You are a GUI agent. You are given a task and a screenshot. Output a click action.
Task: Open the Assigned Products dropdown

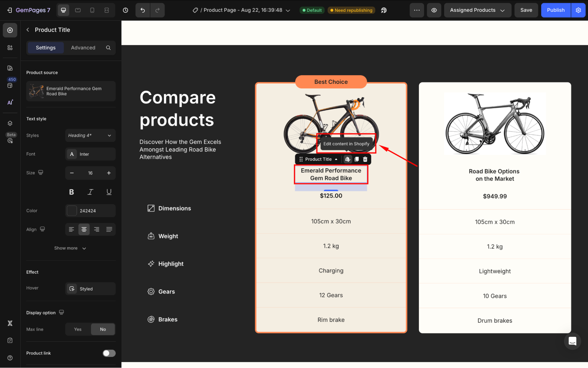point(477,10)
